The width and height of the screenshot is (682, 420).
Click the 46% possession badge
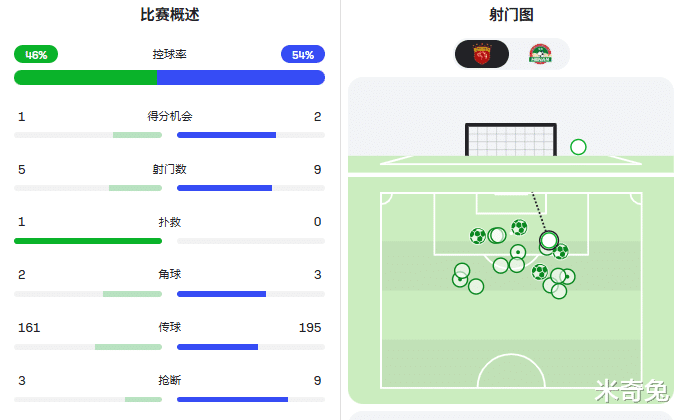tap(36, 54)
